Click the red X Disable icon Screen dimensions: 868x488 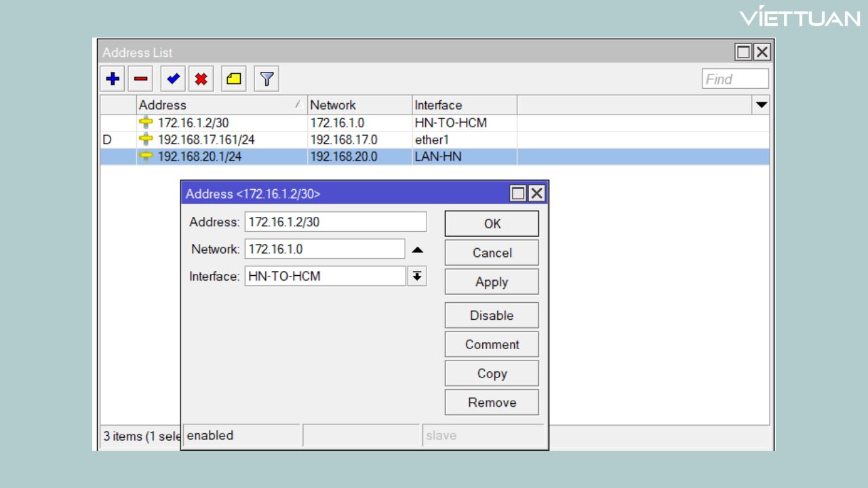pos(201,78)
